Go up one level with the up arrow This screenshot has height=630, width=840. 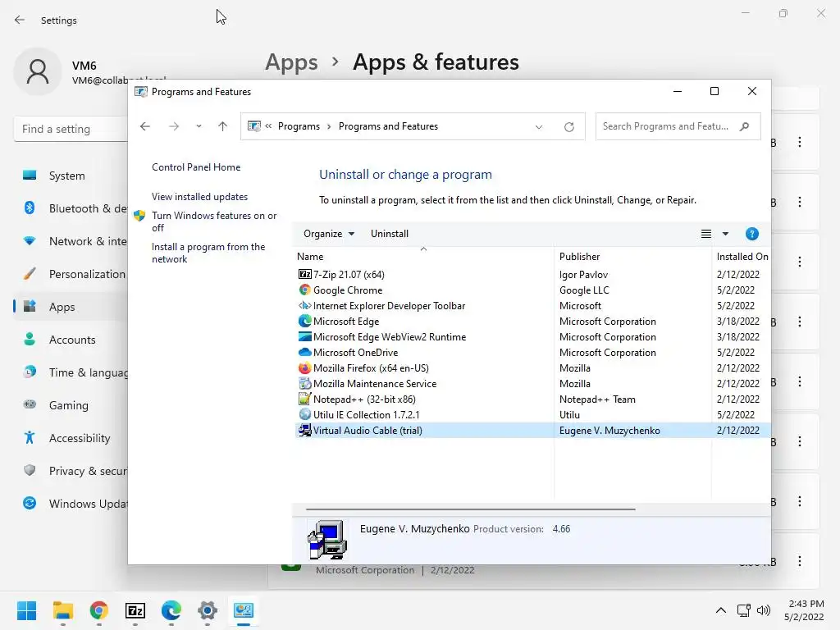pos(223,126)
